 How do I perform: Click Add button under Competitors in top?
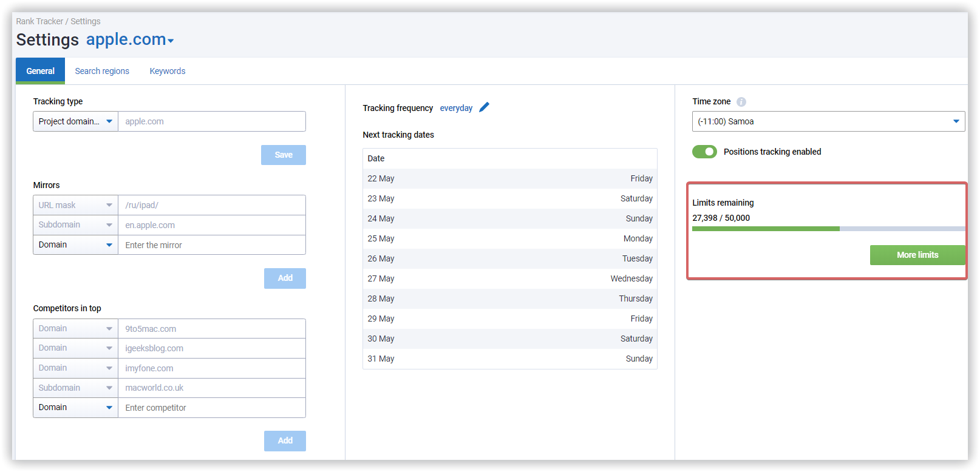click(x=285, y=441)
